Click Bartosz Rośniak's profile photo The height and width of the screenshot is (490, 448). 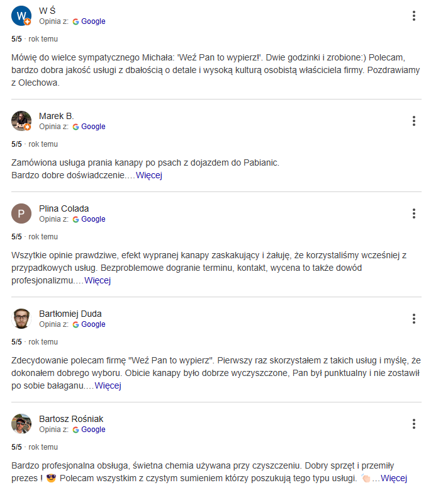pyautogui.click(x=21, y=424)
